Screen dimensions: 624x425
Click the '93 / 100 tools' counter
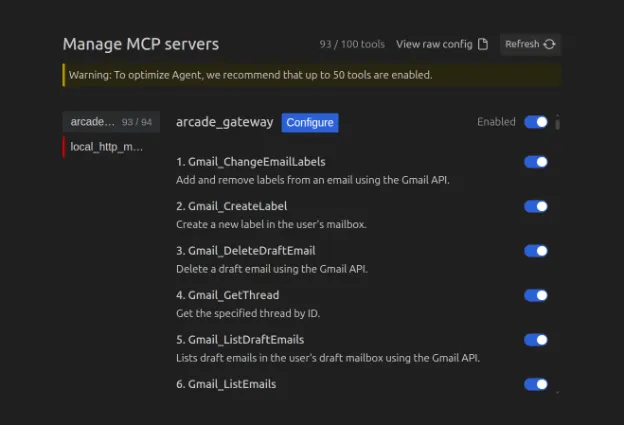tap(352, 44)
